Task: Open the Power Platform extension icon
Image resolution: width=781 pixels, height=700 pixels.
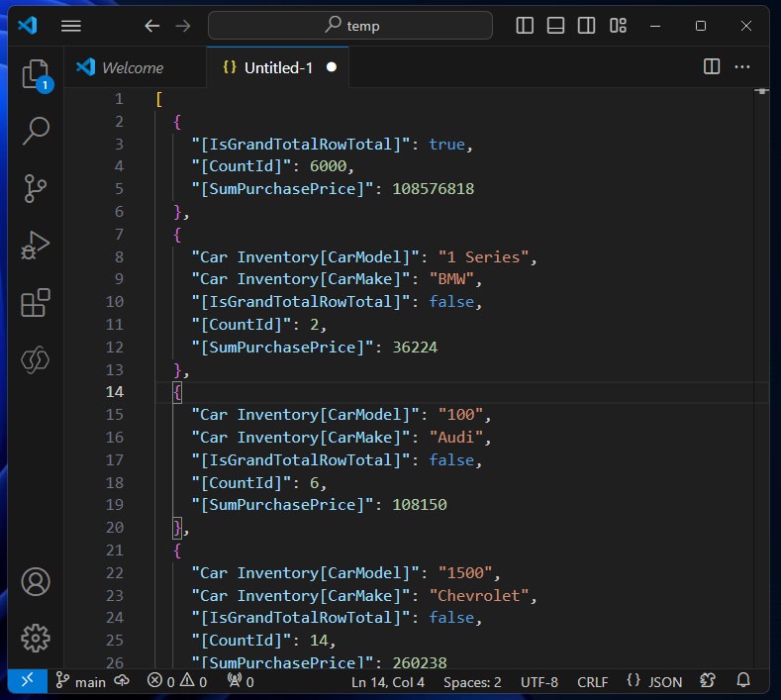Action: tap(36, 359)
